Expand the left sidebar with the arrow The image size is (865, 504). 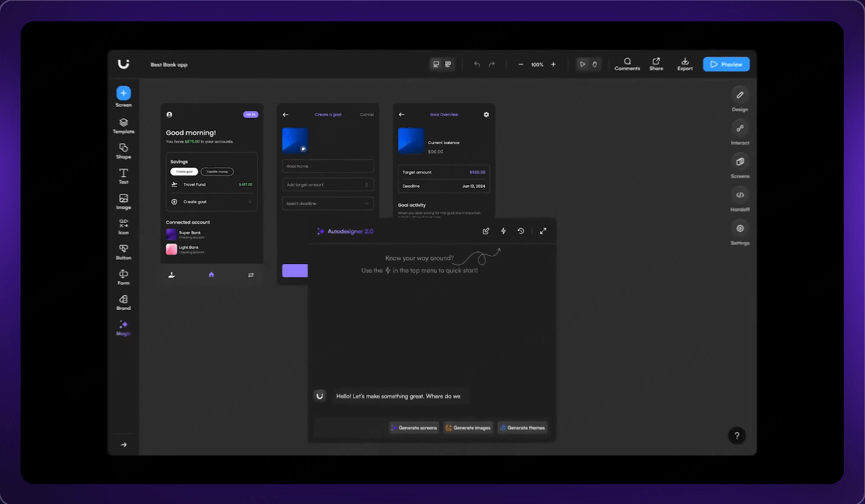pos(123,445)
